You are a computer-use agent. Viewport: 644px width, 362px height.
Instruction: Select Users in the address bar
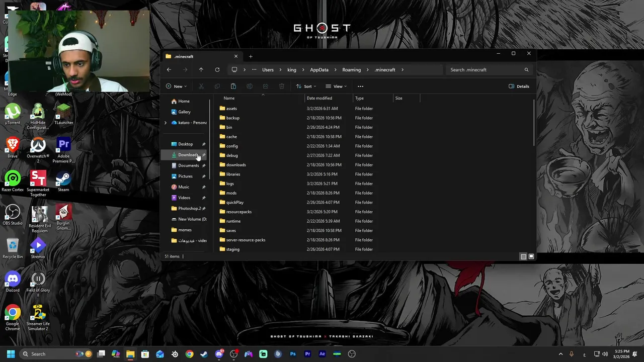coord(268,70)
